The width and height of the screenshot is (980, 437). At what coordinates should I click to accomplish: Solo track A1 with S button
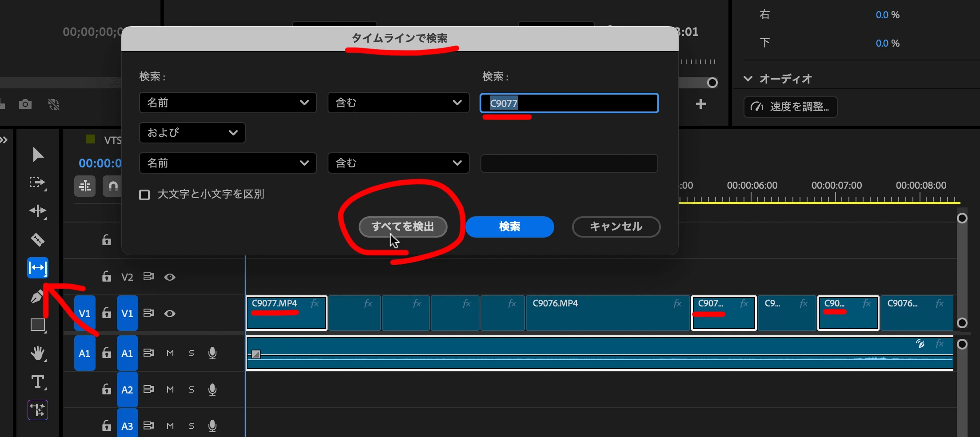192,353
